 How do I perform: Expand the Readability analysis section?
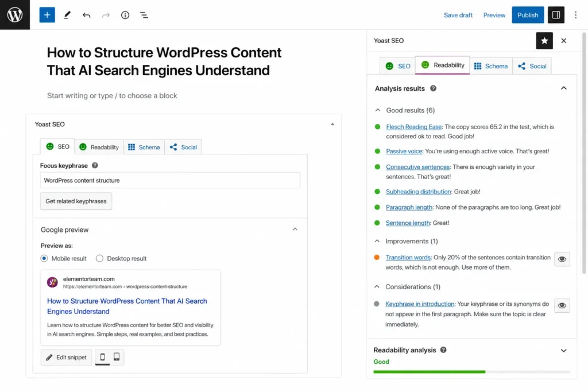(563, 351)
